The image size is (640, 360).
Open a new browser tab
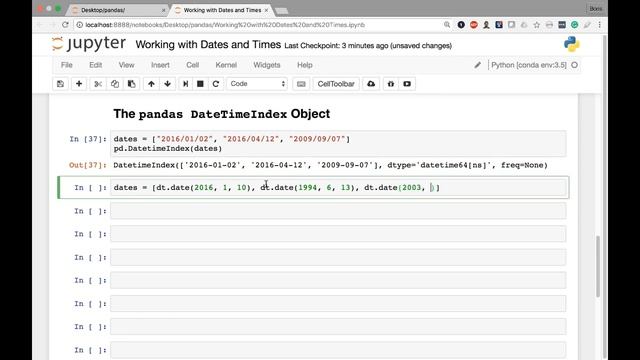tap(282, 11)
